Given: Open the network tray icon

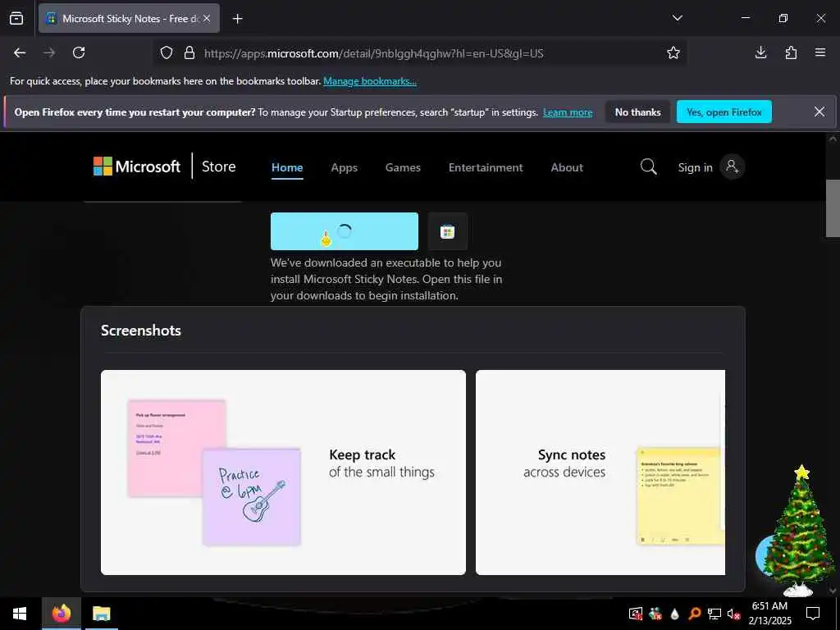Looking at the screenshot, I should pyautogui.click(x=714, y=614).
